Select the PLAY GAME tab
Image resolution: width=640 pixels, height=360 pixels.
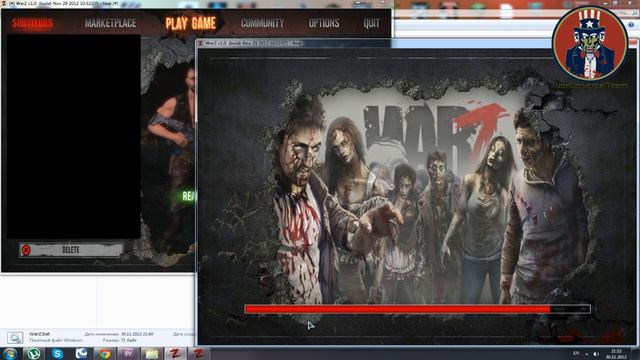point(191,24)
